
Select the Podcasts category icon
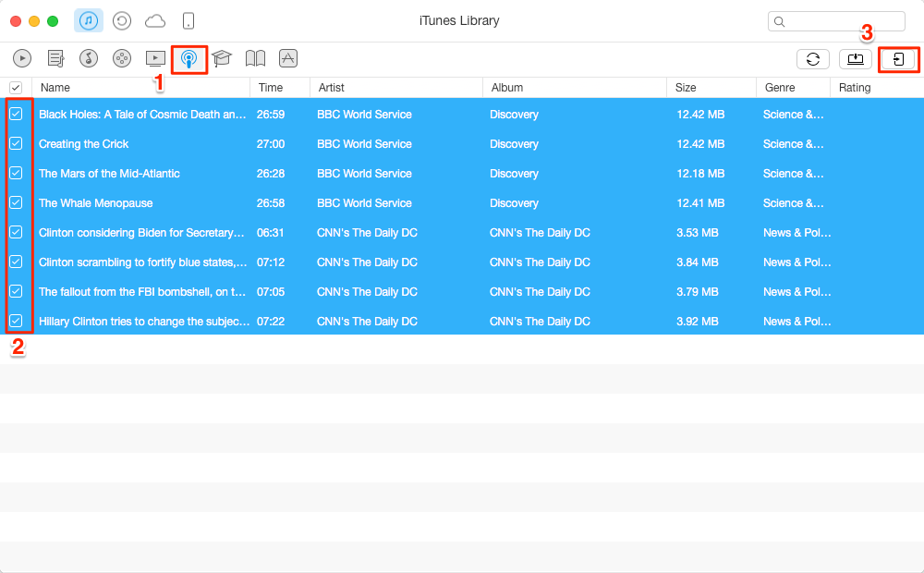[x=189, y=59]
